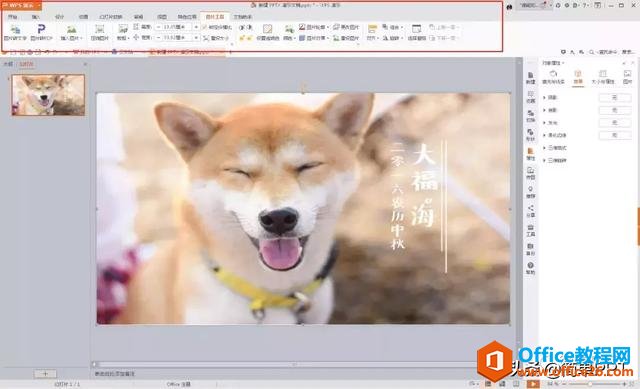Expand the Soft Edges (柔化边缘) section
Image resolution: width=640 pixels, height=389 pixels.
coord(554,136)
